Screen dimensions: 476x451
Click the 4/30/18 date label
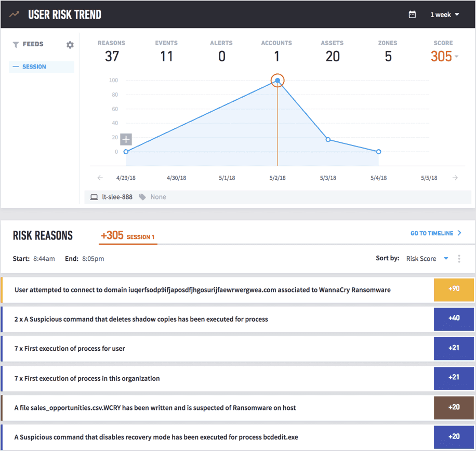pos(176,178)
